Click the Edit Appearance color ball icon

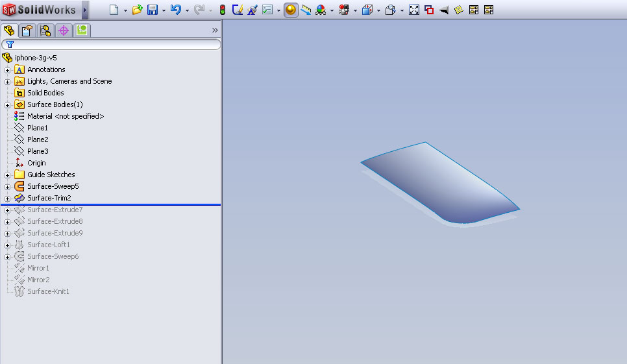point(321,10)
